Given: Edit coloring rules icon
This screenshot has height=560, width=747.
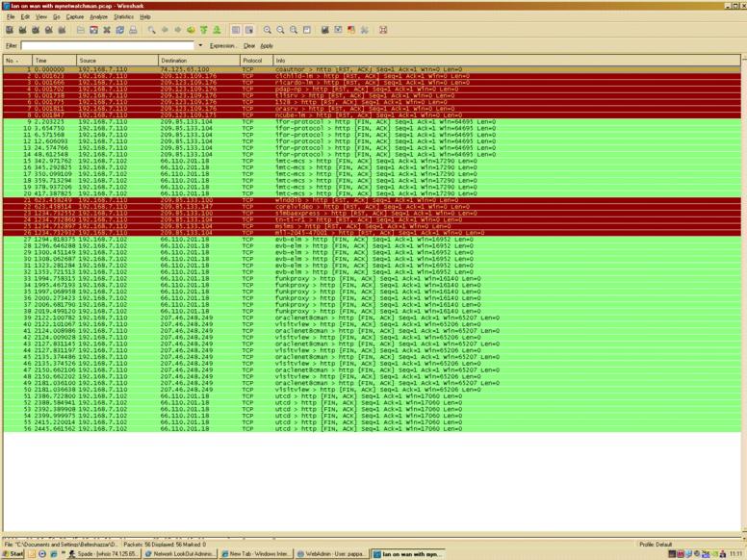Looking at the screenshot, I should [x=351, y=30].
